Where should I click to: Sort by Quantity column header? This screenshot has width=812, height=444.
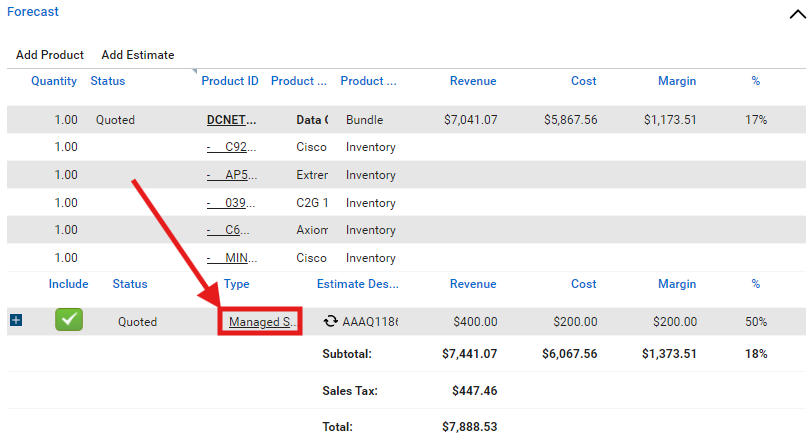(54, 81)
